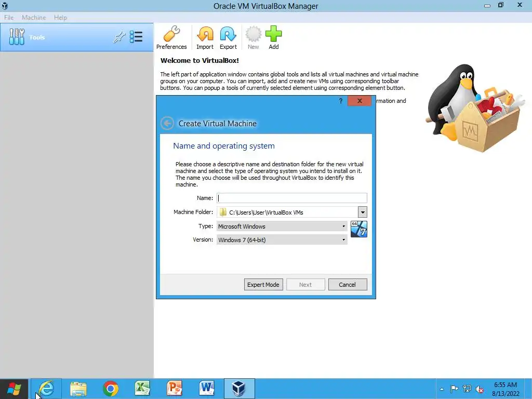Click the Windows 7 64-bit OS icon
This screenshot has height=399, width=532.
tap(359, 229)
